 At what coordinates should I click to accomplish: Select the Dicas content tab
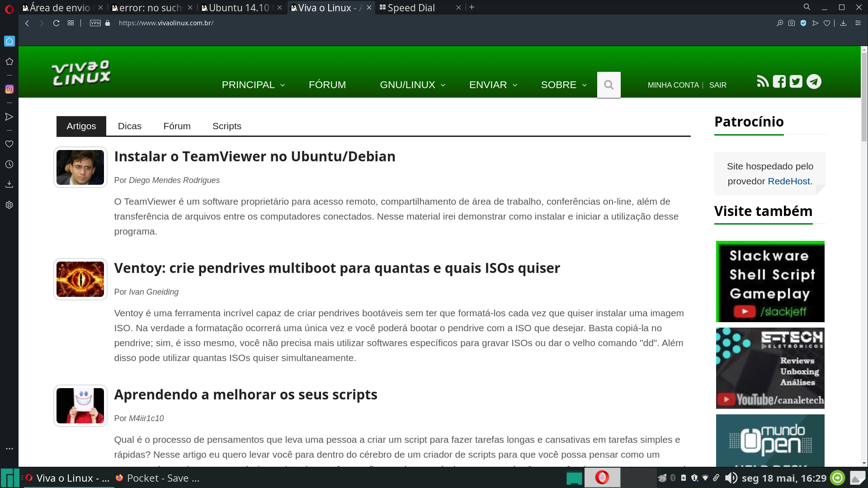point(130,126)
